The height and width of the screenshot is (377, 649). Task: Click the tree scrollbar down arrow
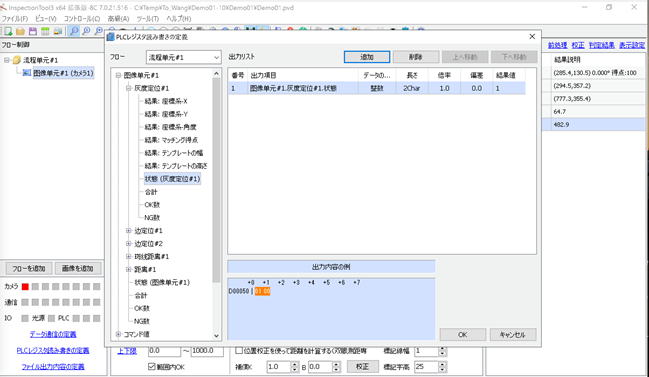pyautogui.click(x=216, y=336)
